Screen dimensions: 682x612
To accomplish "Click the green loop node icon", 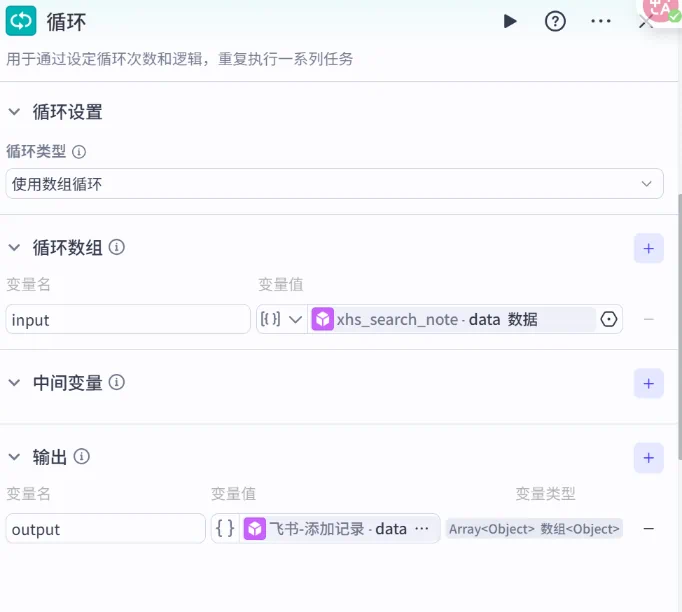I will [21, 21].
